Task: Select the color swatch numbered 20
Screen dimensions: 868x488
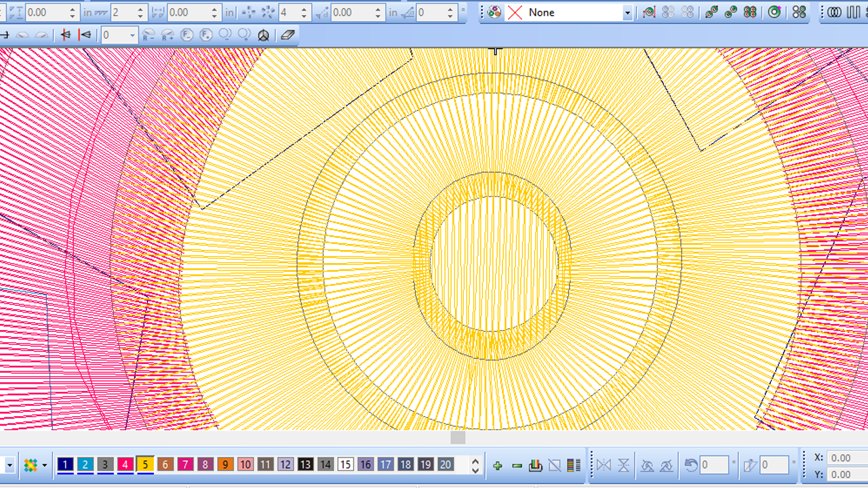Action: [x=446, y=464]
